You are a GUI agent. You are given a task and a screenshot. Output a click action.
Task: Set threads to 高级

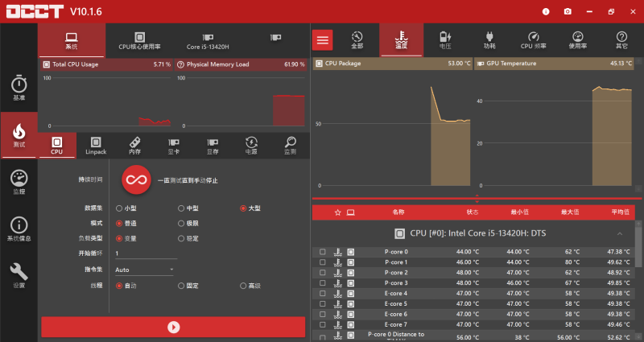(250, 286)
